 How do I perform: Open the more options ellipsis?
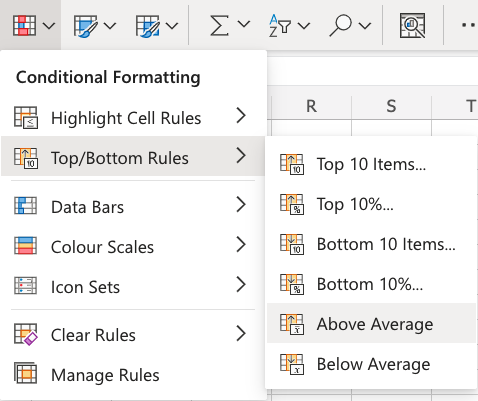point(469,25)
